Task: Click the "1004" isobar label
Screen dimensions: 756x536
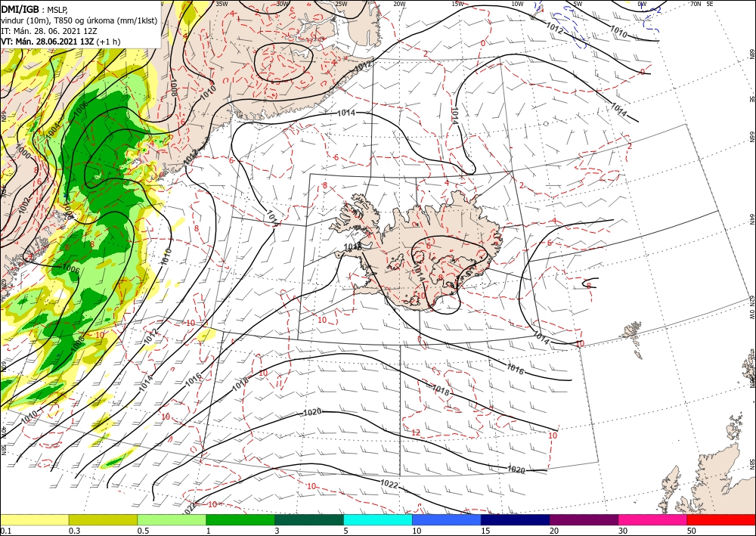Action: pyautogui.click(x=54, y=130)
